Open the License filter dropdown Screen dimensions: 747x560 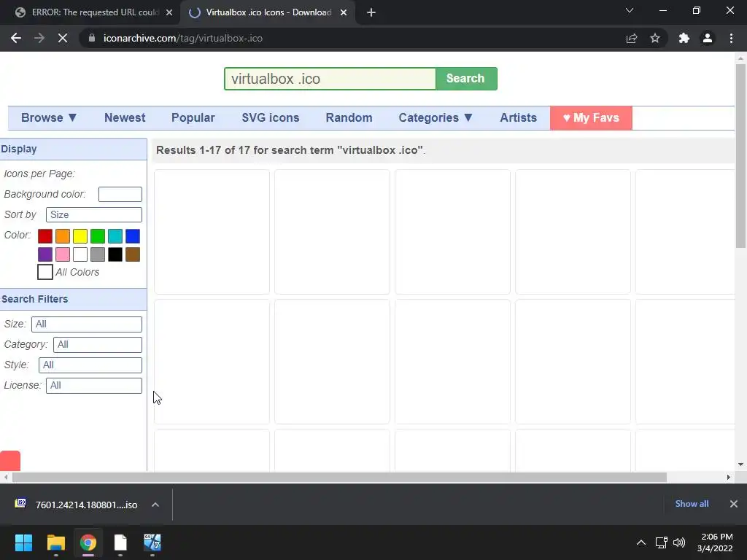tap(94, 386)
